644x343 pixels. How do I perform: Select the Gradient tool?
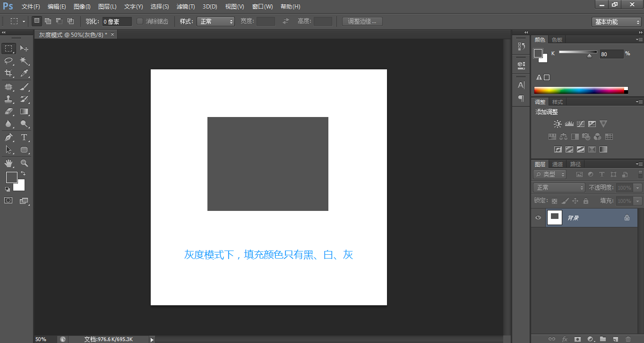pos(24,111)
